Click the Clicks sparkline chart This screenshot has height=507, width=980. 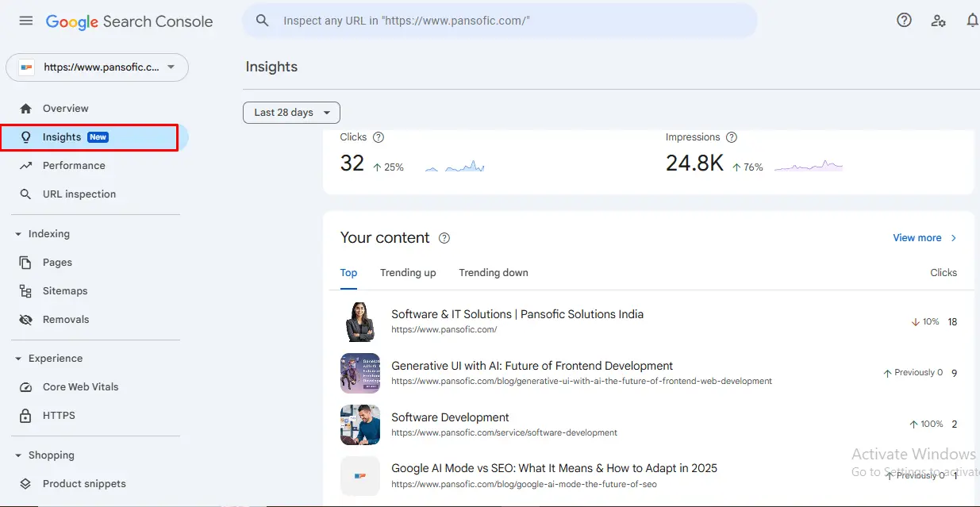(455, 166)
